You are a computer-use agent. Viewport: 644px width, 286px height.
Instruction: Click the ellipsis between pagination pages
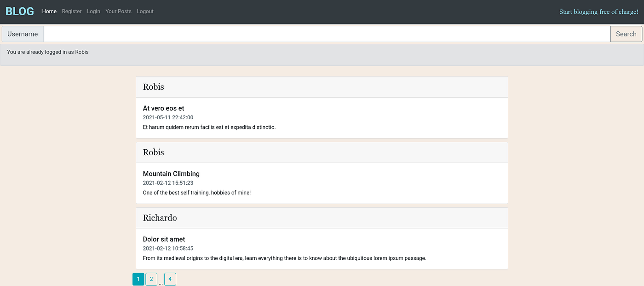tap(161, 281)
